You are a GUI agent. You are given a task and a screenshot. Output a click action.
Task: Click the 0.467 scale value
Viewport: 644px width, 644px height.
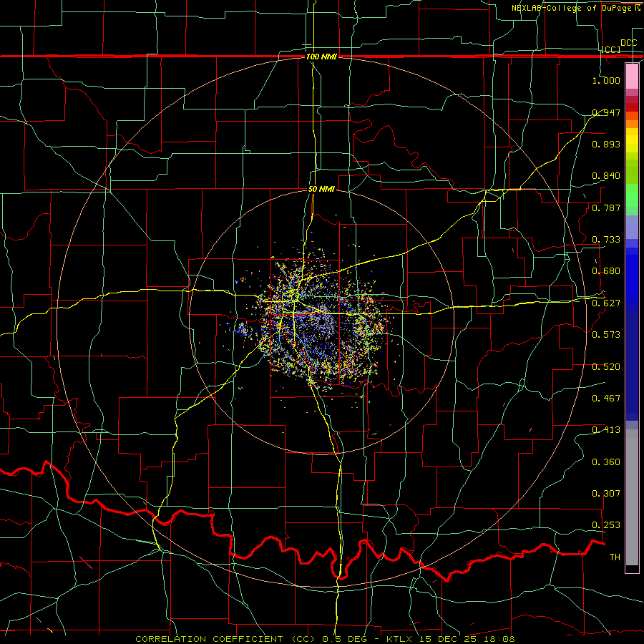(606, 399)
